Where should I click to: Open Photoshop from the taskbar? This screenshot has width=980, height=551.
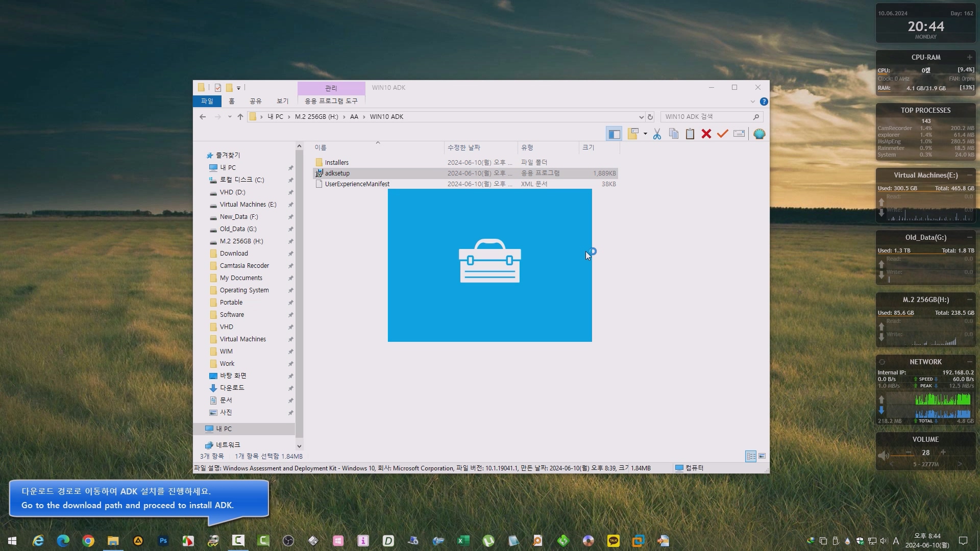163,541
